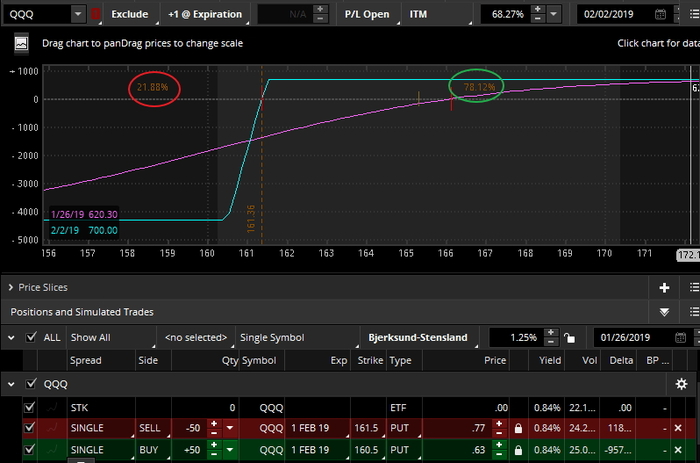Toggle the STK row checkbox

coord(29,408)
